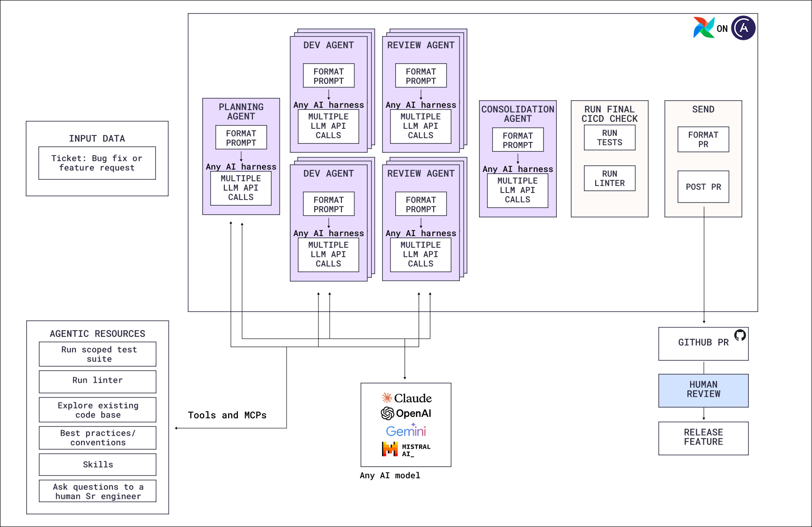Click 'Any AI harness' in Consolidation Agent
812x527 pixels.
(x=518, y=169)
